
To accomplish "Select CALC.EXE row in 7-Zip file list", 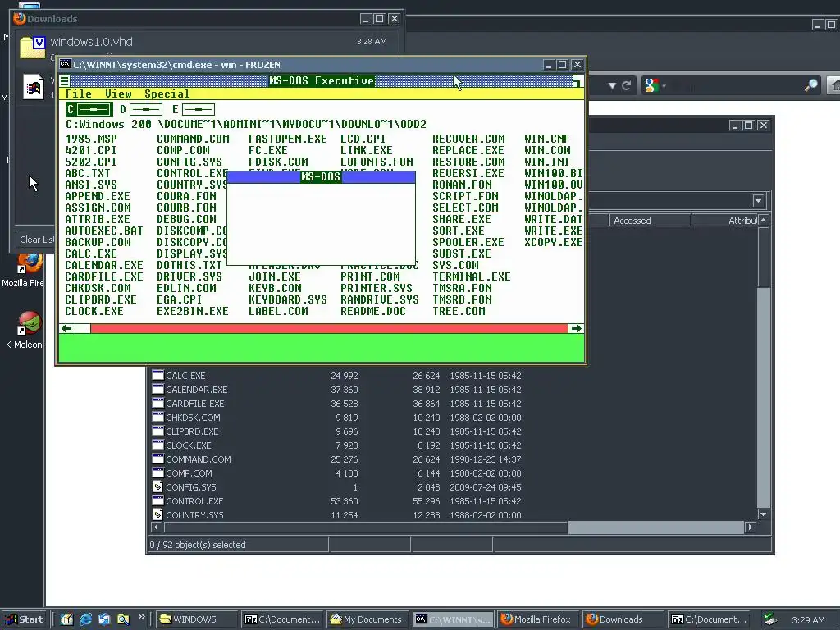I will coord(336,376).
